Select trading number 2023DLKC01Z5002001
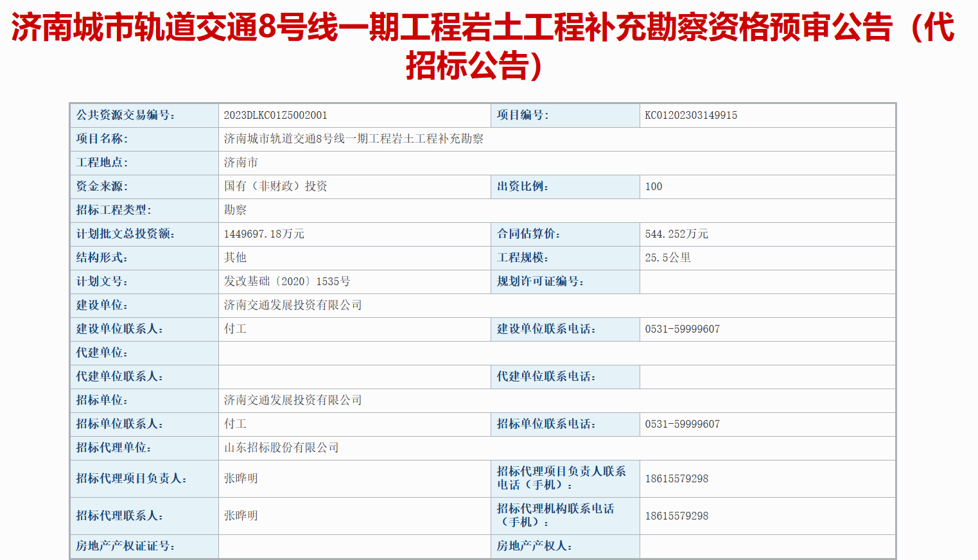 [275, 116]
